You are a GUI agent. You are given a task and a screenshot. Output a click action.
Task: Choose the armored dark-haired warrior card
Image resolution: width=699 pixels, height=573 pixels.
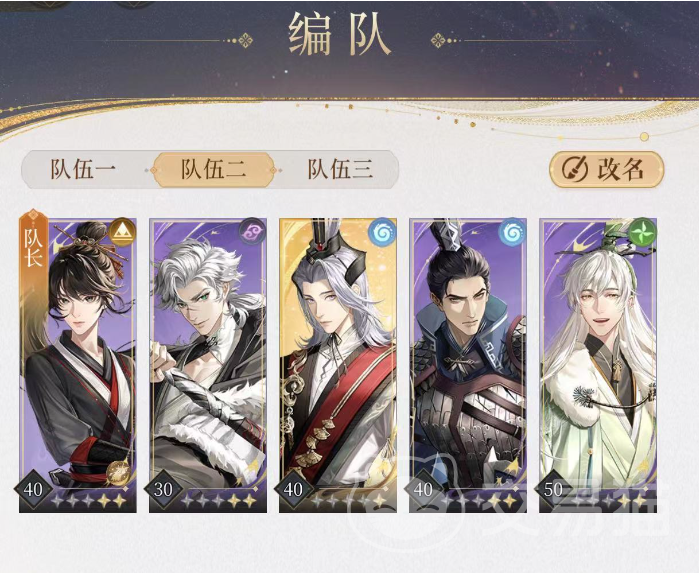(x=468, y=365)
